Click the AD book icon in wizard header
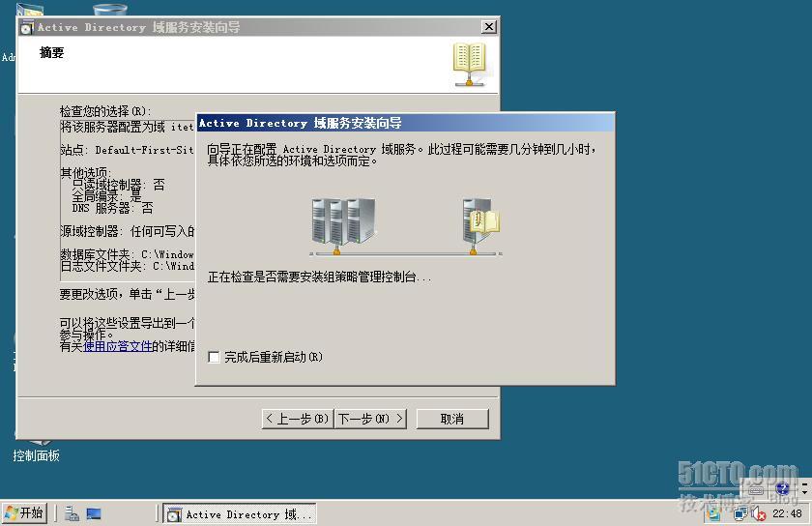 pos(469,65)
